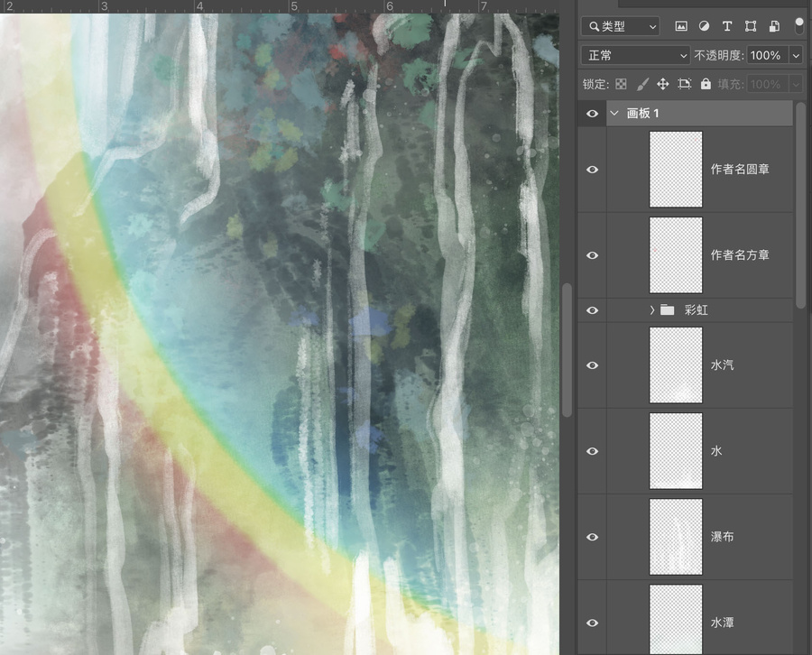Click the 不透明度 label
The width and height of the screenshot is (812, 655).
(x=719, y=55)
